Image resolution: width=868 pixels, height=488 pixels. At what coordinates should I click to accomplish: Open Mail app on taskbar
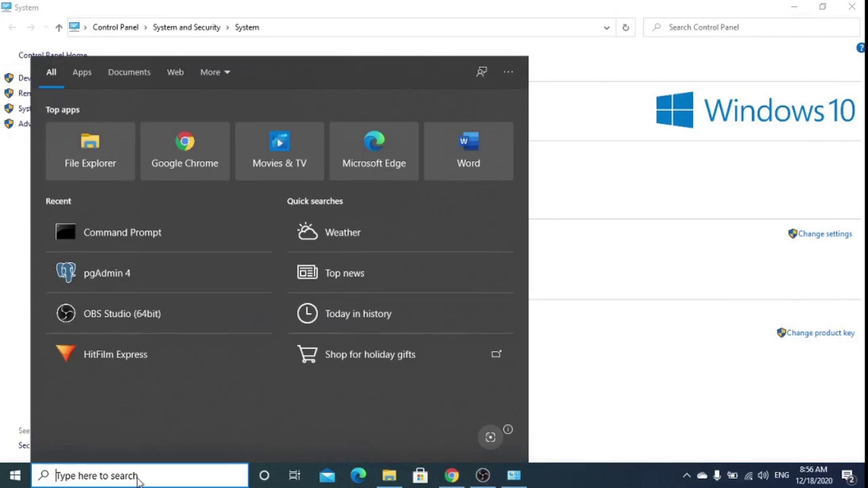click(x=327, y=476)
